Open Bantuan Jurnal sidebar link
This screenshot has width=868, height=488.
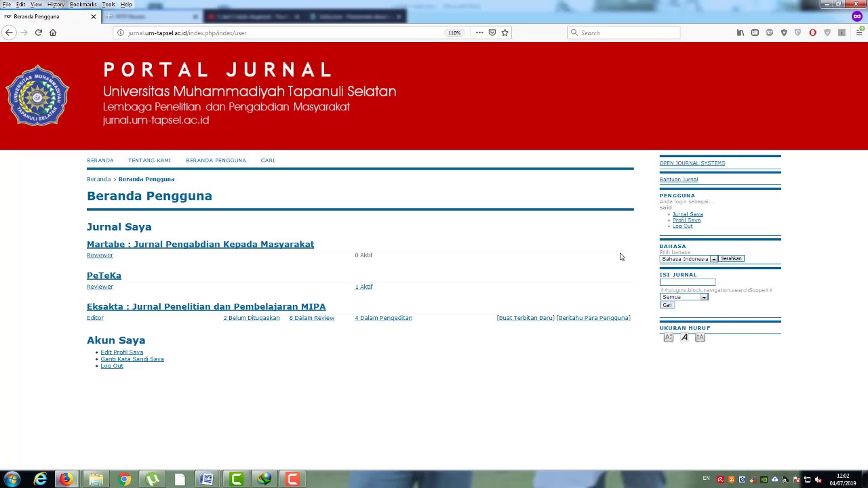pyautogui.click(x=679, y=180)
